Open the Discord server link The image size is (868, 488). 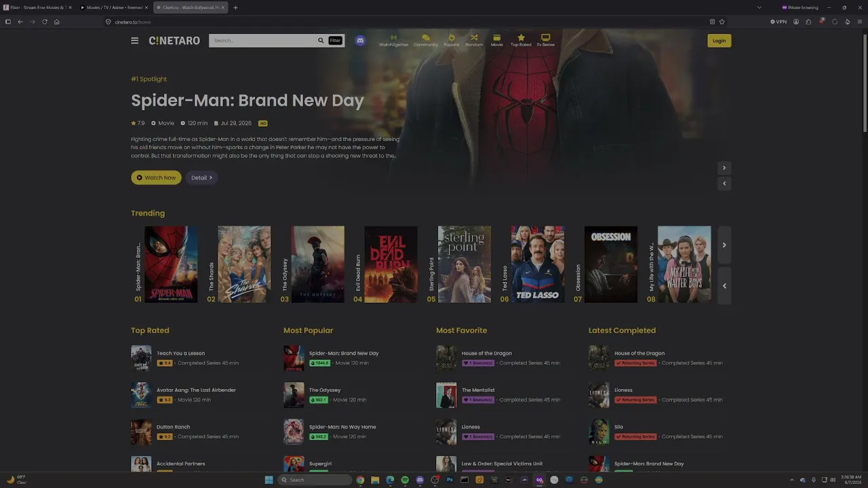[360, 41]
